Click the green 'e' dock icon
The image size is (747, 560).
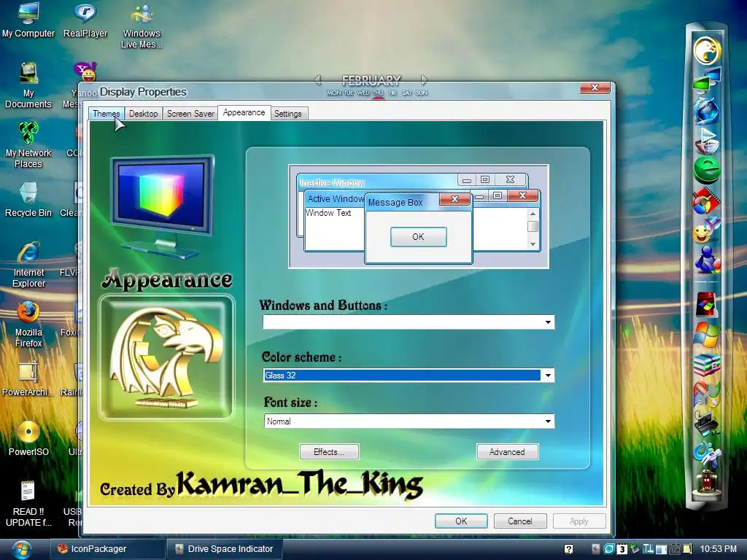click(x=707, y=169)
